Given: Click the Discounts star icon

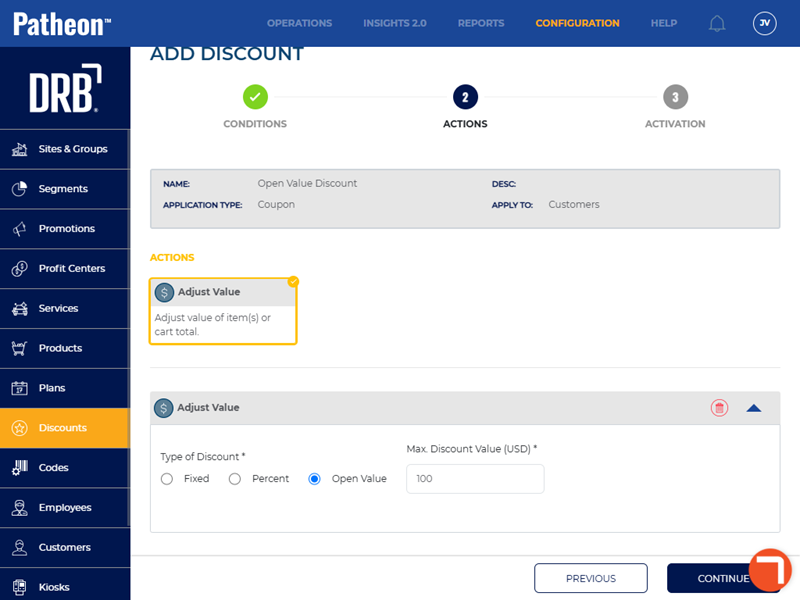Looking at the screenshot, I should (x=19, y=428).
